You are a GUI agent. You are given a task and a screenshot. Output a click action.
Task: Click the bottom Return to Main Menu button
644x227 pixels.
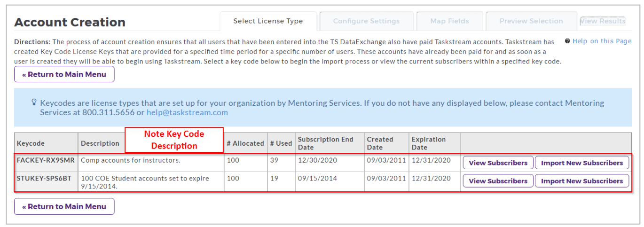(x=64, y=206)
